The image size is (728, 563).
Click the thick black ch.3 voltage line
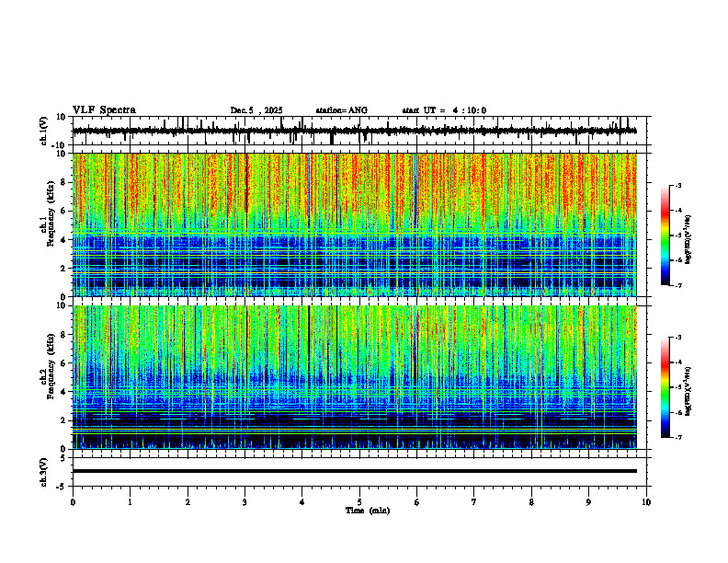pos(354,471)
